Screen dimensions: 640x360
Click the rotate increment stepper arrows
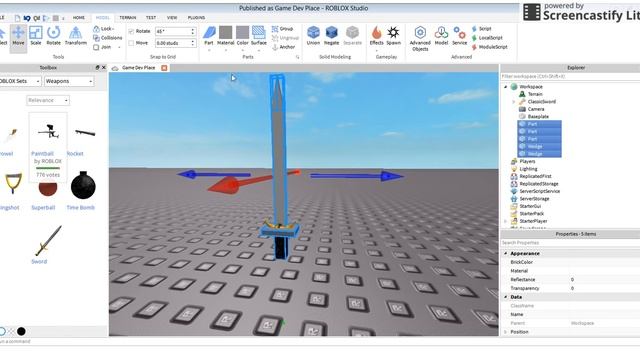(x=193, y=31)
